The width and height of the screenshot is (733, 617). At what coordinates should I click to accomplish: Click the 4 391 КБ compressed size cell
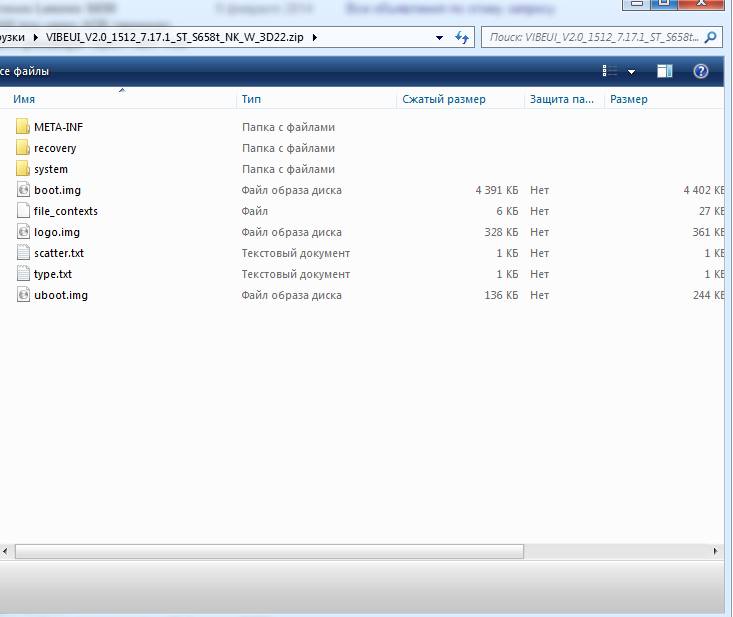496,190
